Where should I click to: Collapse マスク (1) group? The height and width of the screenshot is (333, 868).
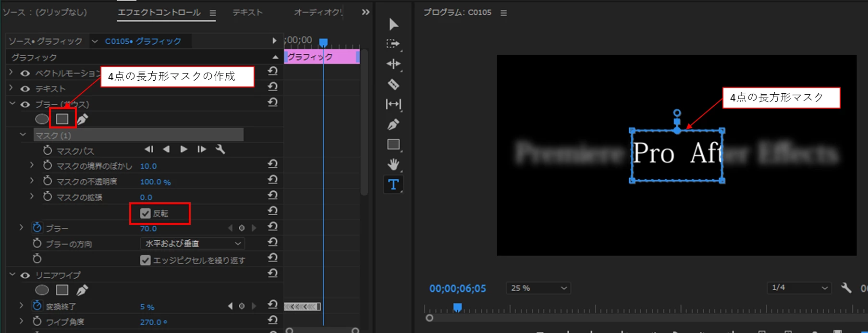23,135
